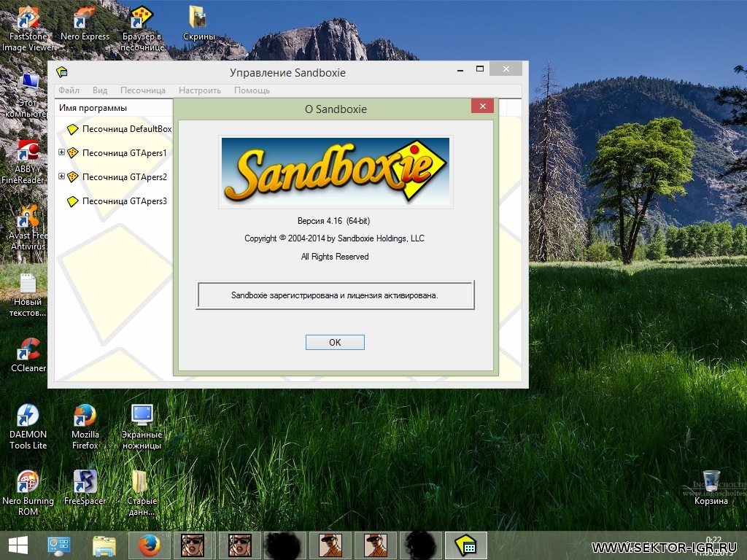Open the Windows Start button

click(18, 545)
